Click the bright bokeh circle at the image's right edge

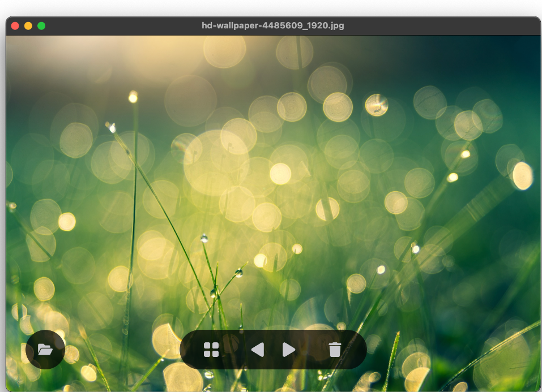[x=522, y=176]
